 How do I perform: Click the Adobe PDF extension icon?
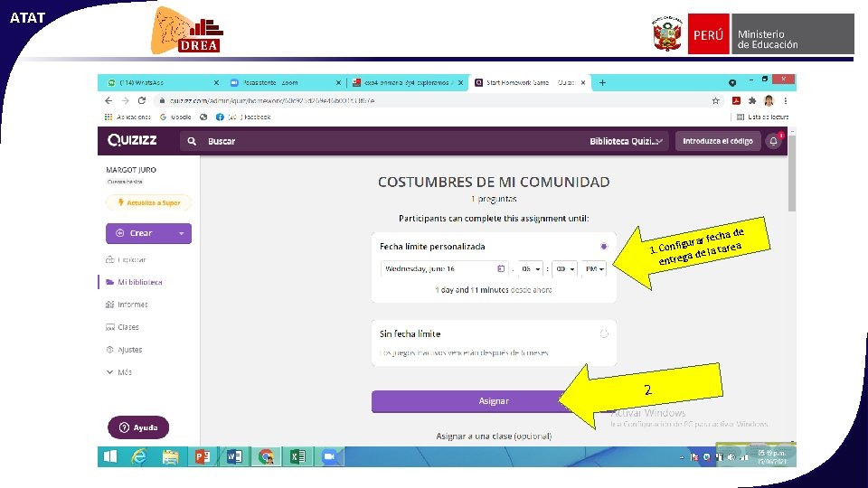(x=736, y=100)
